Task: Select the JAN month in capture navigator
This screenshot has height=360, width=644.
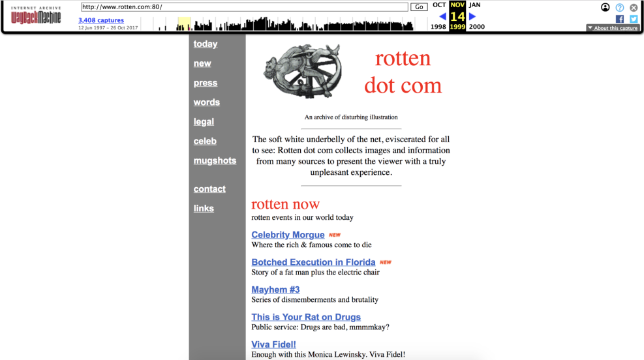Action: point(474,5)
